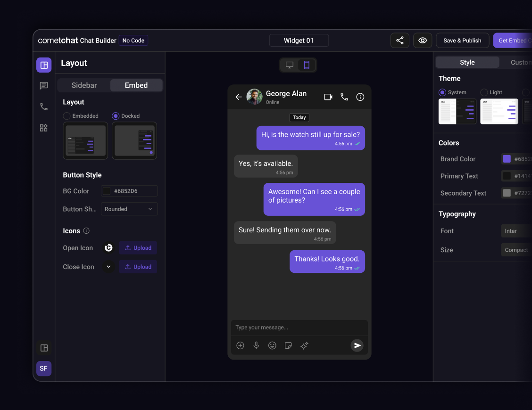The width and height of the screenshot is (532, 410).
Task: Open the Button Shape Rounded dropdown
Action: 129,209
